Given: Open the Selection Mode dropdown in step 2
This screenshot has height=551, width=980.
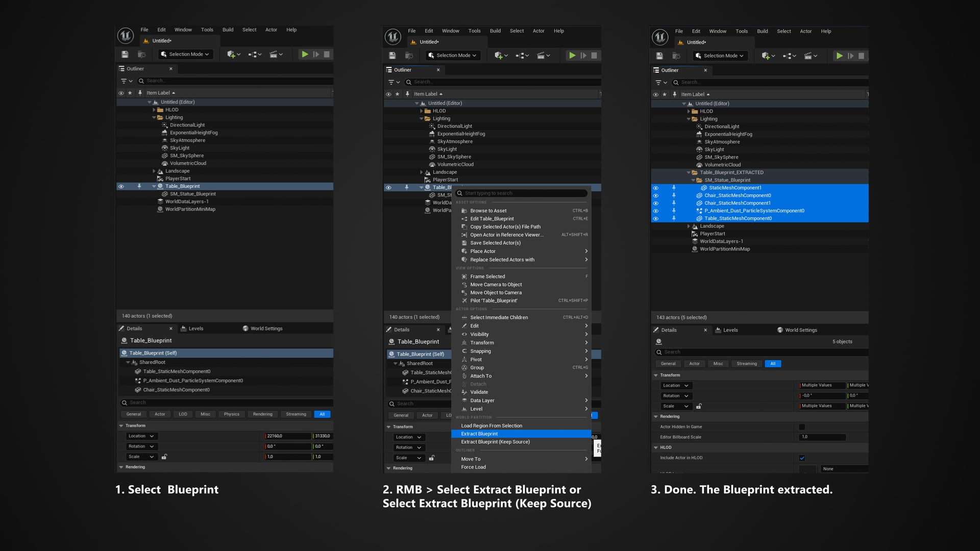Looking at the screenshot, I should tap(453, 56).
